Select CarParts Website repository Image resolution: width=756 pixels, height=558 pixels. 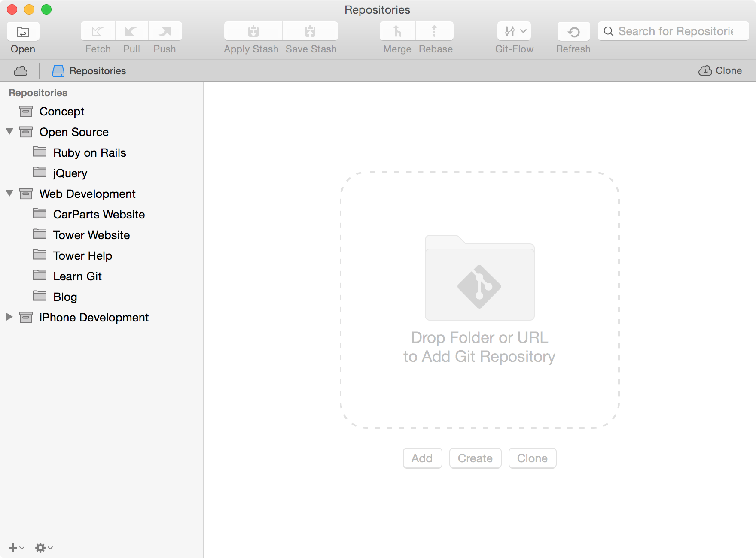(x=101, y=215)
